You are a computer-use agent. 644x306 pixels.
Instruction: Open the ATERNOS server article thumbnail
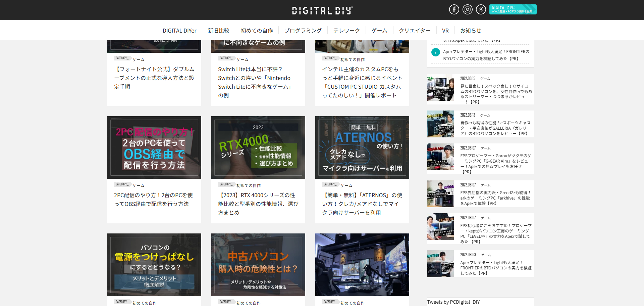pyautogui.click(x=362, y=147)
